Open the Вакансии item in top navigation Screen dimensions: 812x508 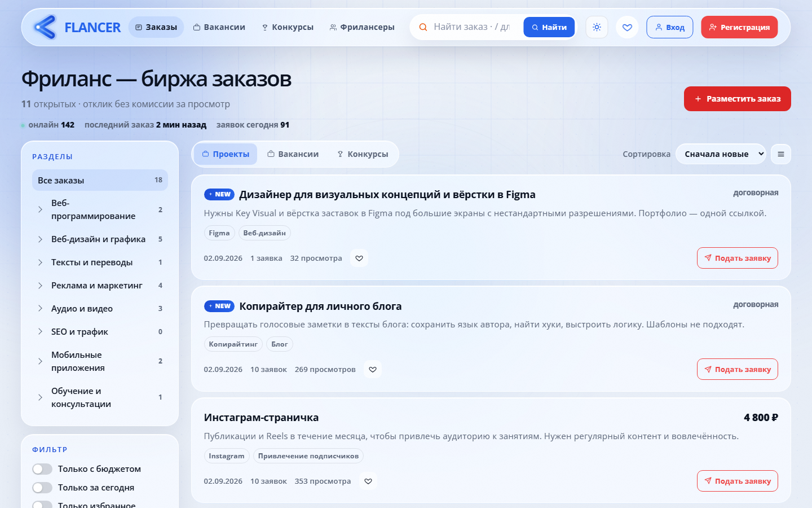(x=219, y=27)
